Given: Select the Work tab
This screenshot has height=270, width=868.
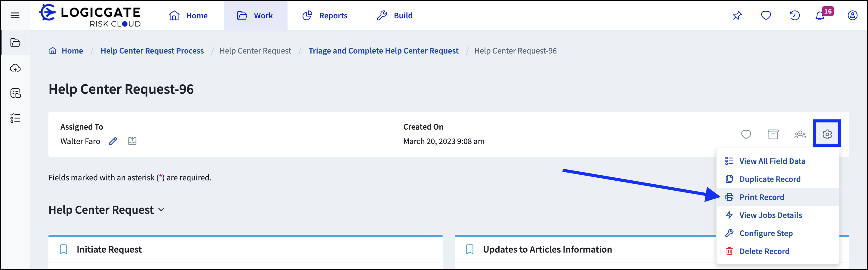Looking at the screenshot, I should click(255, 16).
